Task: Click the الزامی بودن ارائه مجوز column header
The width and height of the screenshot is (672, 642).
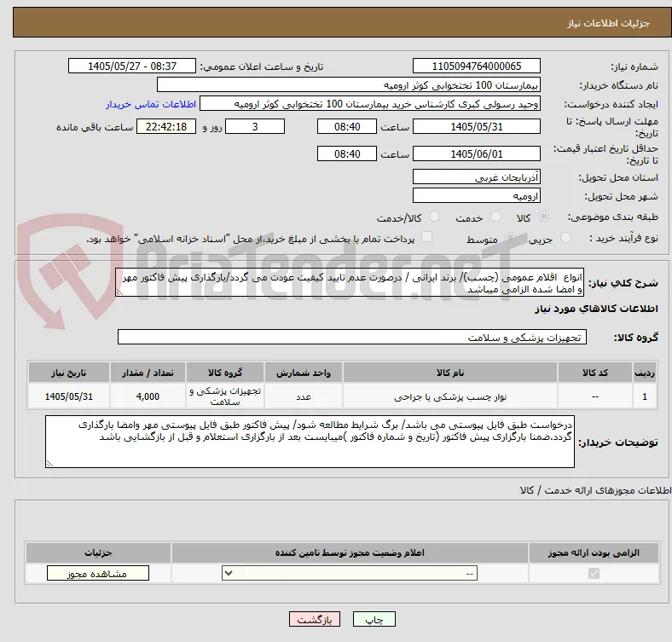Action: (x=594, y=552)
